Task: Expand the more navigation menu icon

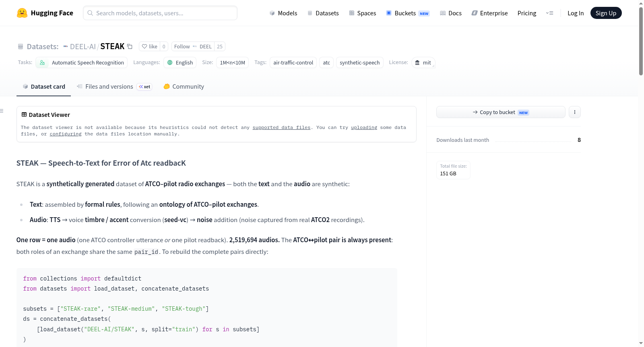Action: coord(549,13)
